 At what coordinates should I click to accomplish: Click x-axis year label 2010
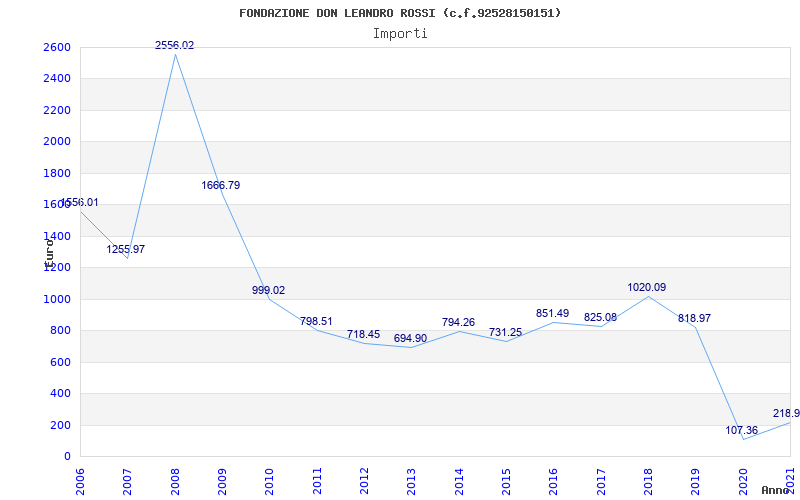269,481
